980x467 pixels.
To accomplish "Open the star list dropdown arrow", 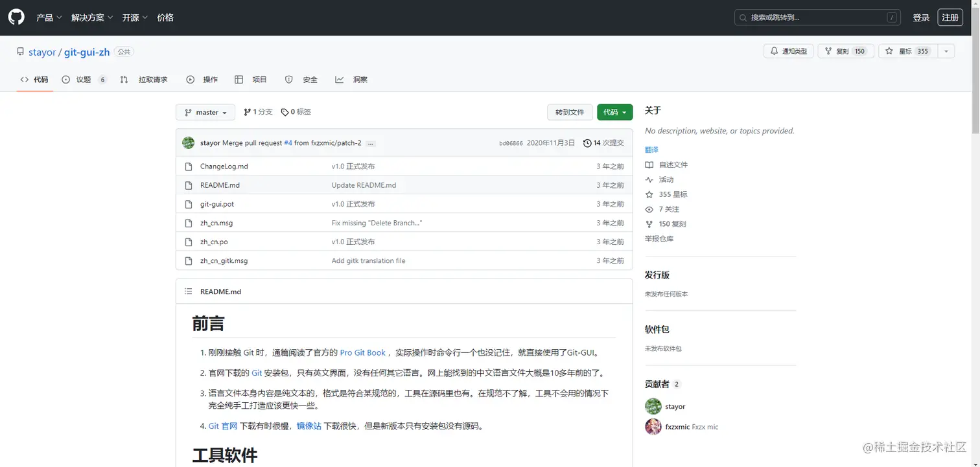I will point(946,51).
